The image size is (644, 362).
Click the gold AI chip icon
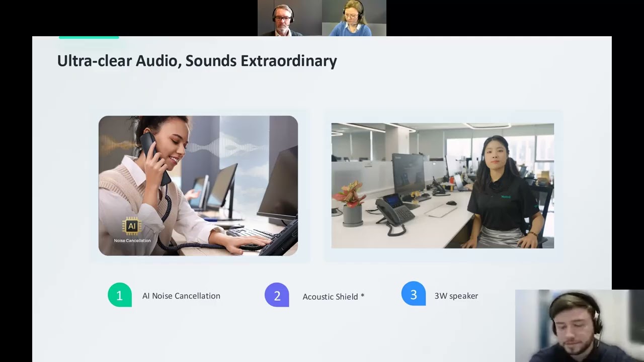pos(132,226)
